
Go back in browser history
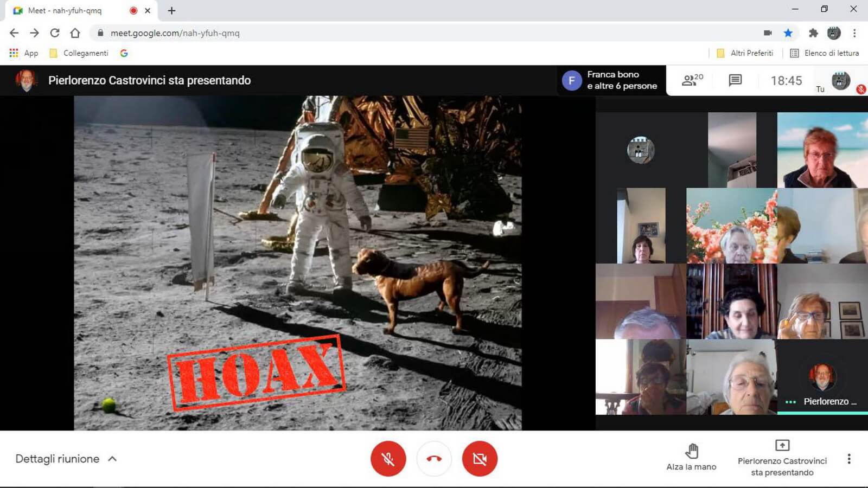[x=14, y=33]
